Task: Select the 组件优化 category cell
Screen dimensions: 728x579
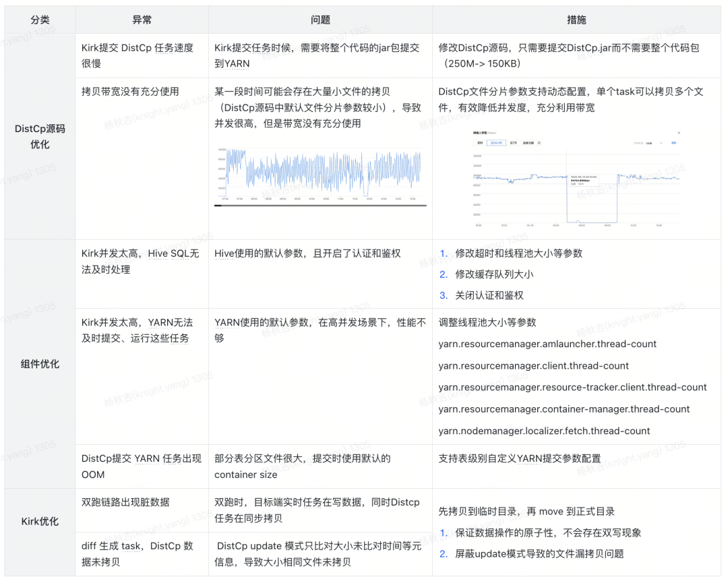Action: 40,364
